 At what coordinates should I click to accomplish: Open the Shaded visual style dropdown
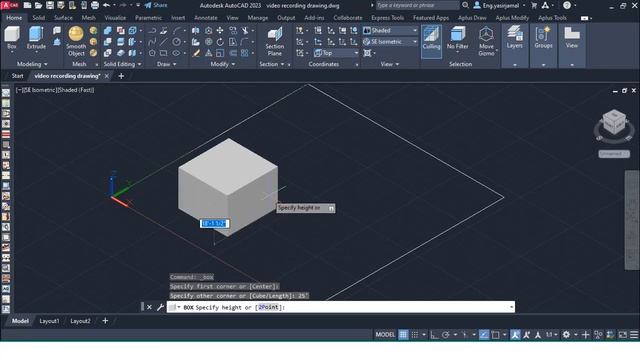(x=390, y=31)
